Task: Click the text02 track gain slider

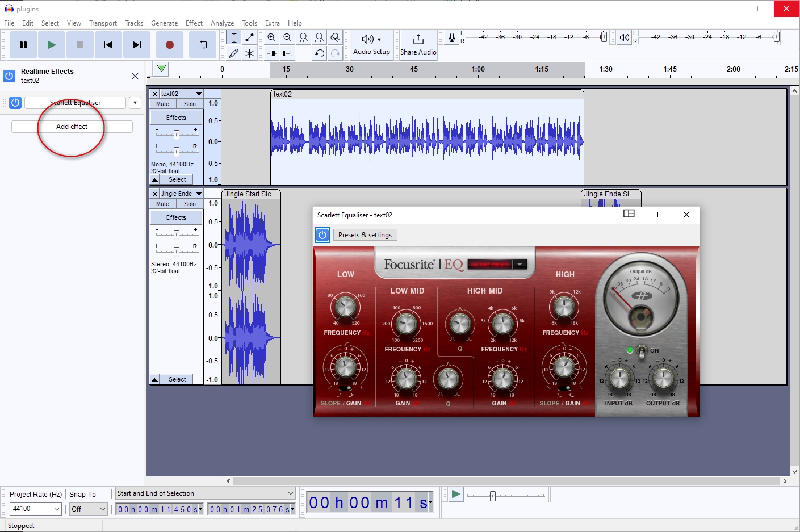Action: pyautogui.click(x=177, y=135)
